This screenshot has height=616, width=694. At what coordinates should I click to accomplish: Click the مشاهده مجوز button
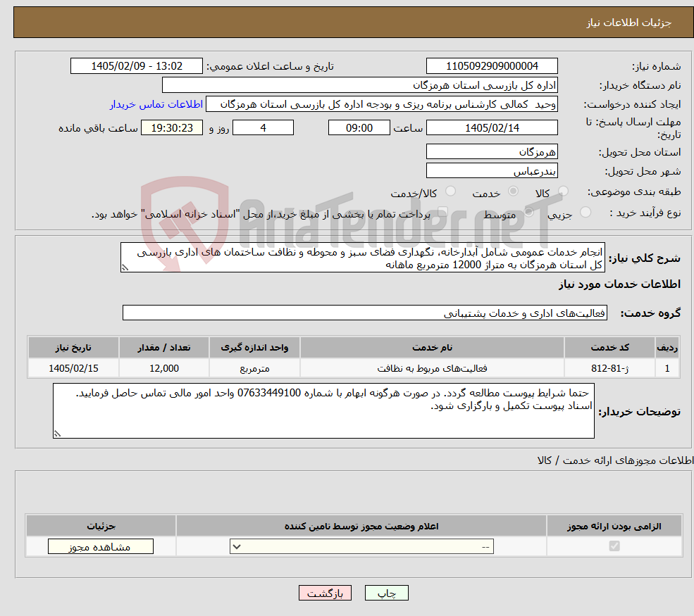tap(101, 546)
